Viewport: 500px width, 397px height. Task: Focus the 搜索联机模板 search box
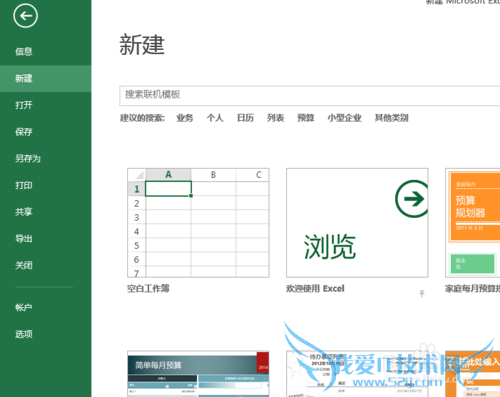[310, 96]
